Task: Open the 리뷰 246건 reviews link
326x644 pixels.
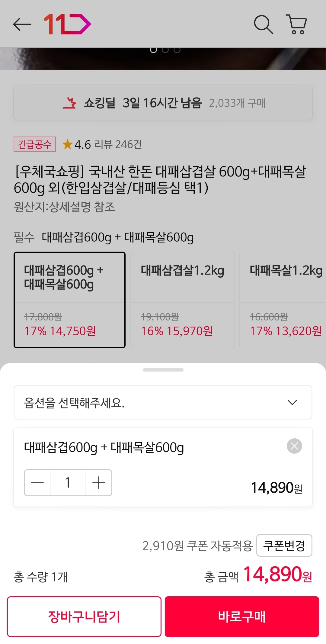Action: pyautogui.click(x=118, y=145)
